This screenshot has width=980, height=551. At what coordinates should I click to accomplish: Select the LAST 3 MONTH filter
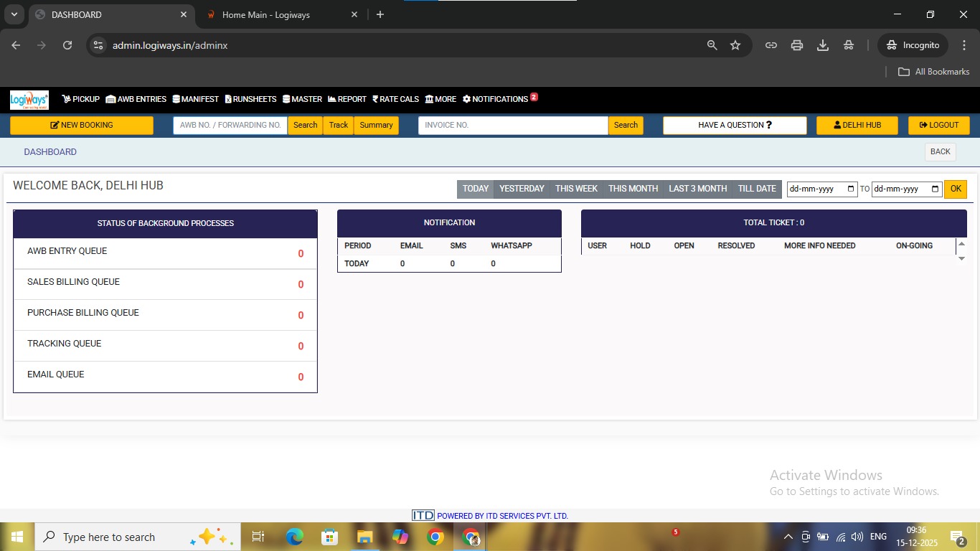[x=697, y=189]
